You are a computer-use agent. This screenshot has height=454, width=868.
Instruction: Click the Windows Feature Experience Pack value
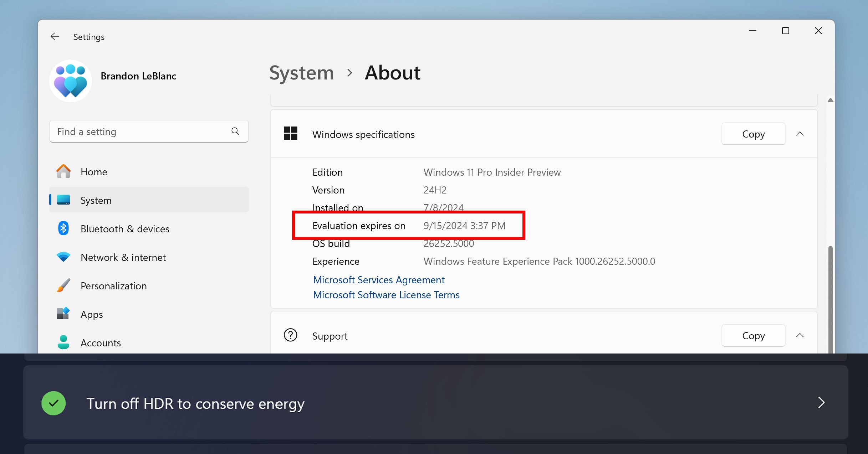(539, 261)
